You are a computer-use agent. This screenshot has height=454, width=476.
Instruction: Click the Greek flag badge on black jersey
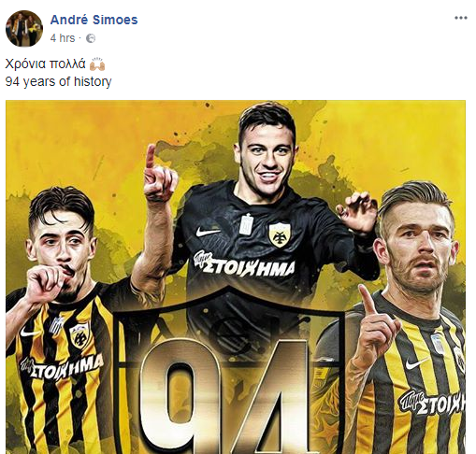pyautogui.click(x=246, y=224)
